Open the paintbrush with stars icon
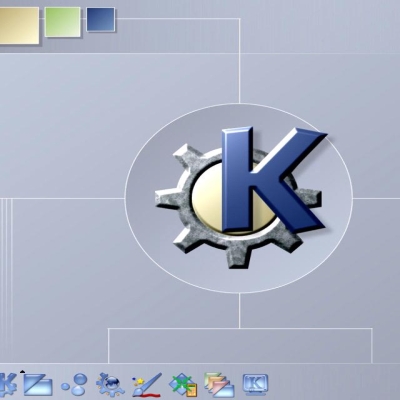Viewport: 400px width, 400px height. point(147,385)
